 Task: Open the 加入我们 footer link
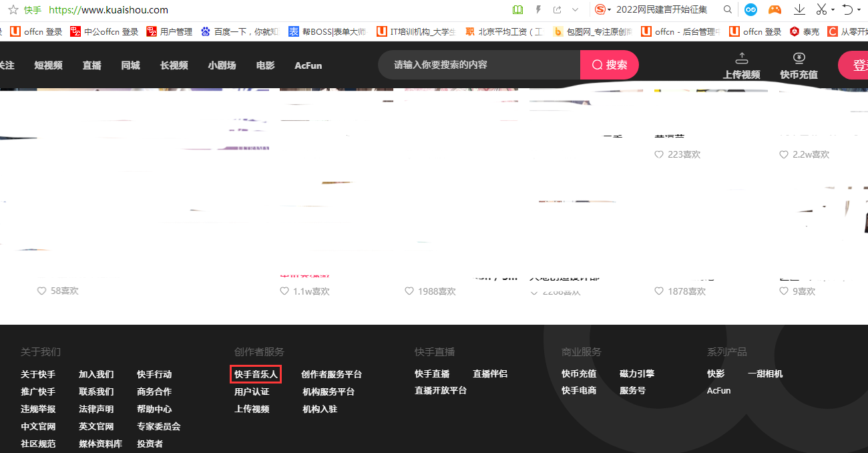click(96, 374)
